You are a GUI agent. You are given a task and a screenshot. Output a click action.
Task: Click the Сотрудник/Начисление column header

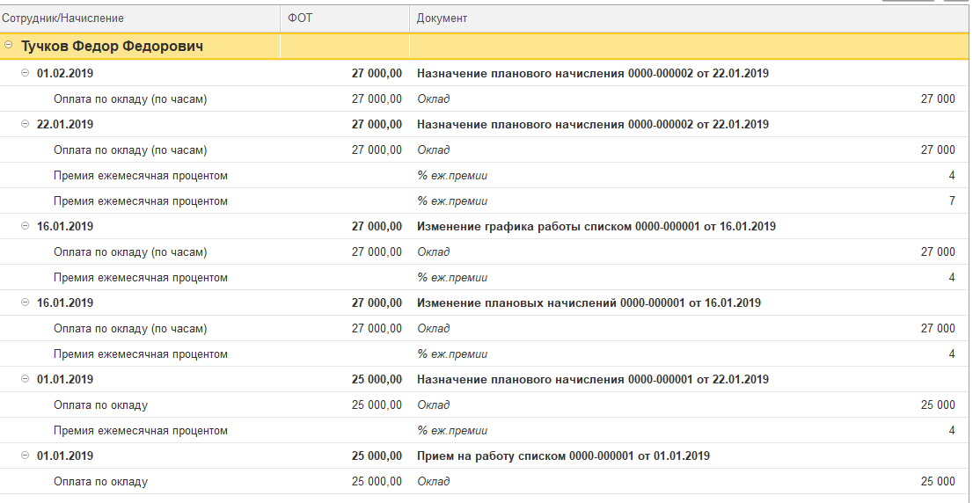pyautogui.click(x=63, y=18)
